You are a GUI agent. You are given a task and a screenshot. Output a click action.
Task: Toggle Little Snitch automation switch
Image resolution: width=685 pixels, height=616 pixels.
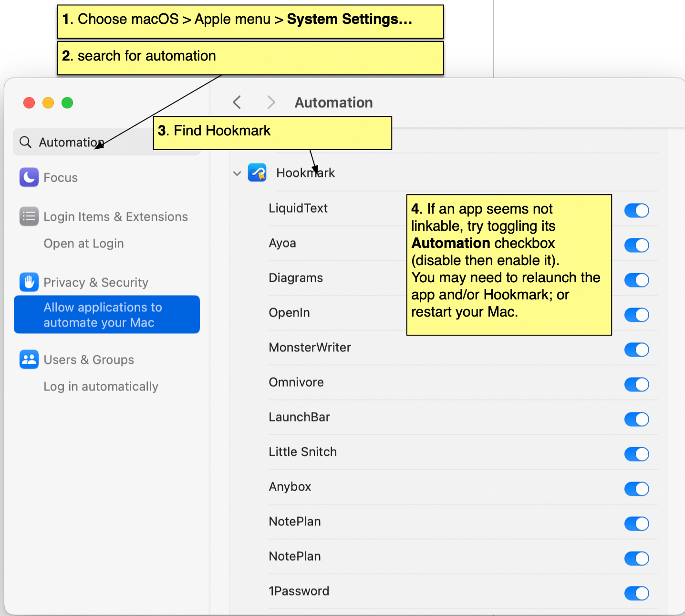(x=637, y=454)
